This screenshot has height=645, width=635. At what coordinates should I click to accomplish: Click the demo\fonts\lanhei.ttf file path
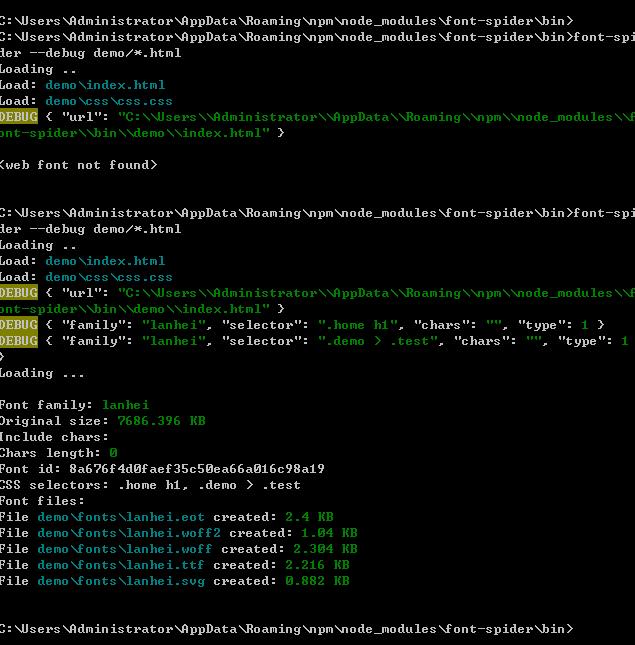pyautogui.click(x=121, y=565)
